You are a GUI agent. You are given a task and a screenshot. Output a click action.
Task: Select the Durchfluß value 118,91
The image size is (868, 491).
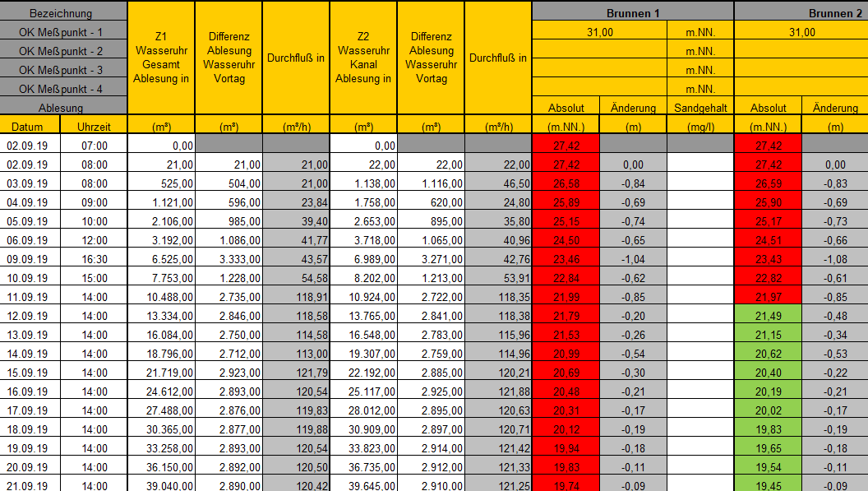point(295,296)
